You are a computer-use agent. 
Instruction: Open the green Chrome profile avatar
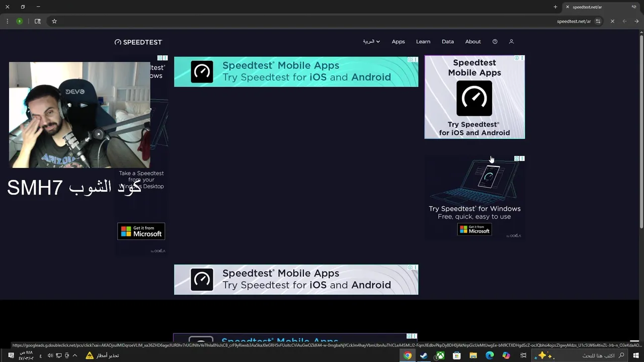(x=19, y=21)
